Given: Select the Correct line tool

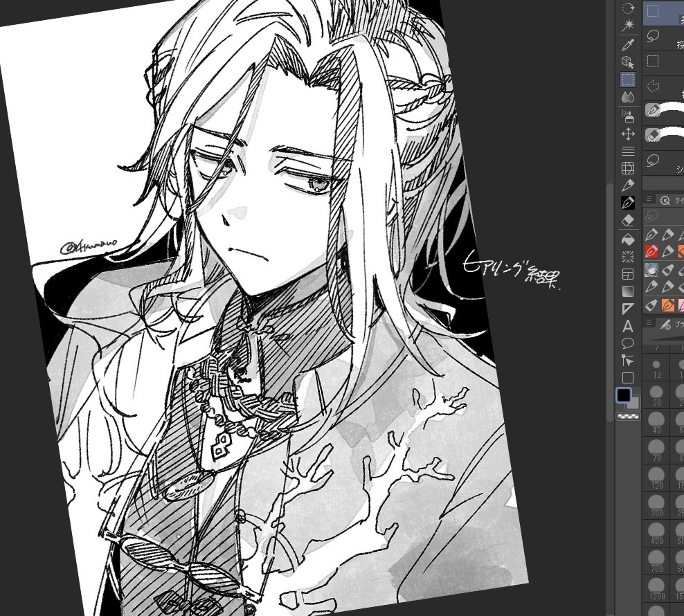Looking at the screenshot, I should 628,361.
